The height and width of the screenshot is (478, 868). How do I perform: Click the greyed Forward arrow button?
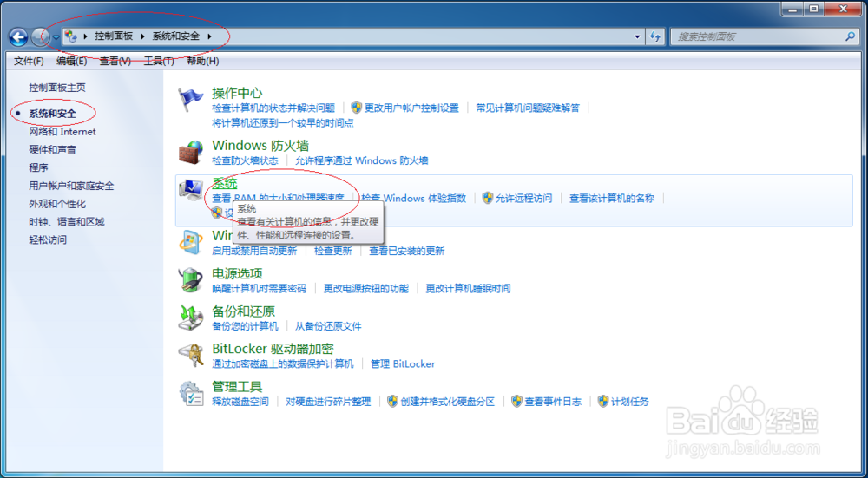click(40, 37)
